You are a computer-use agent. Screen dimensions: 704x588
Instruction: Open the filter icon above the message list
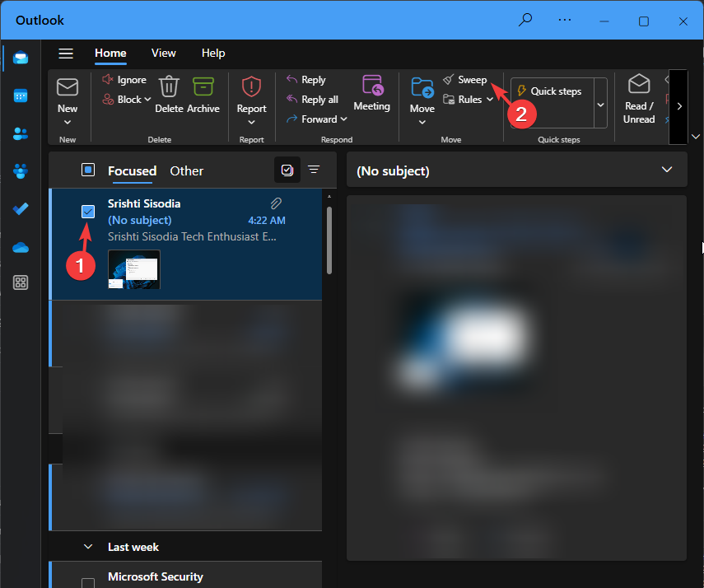tap(314, 169)
